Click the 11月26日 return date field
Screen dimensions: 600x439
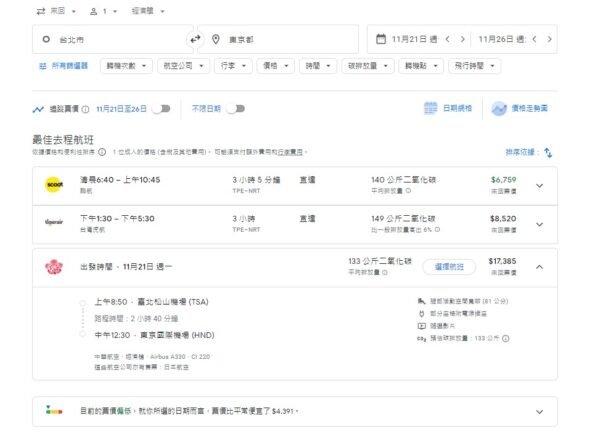pos(502,39)
